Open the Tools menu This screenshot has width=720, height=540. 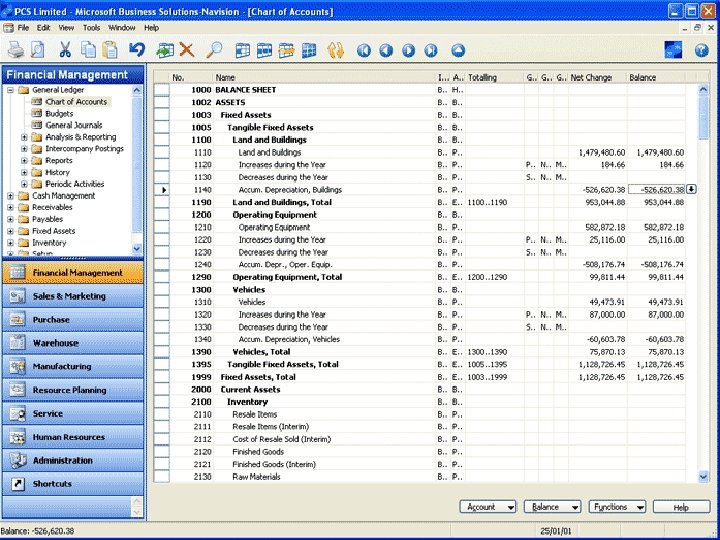(91, 28)
